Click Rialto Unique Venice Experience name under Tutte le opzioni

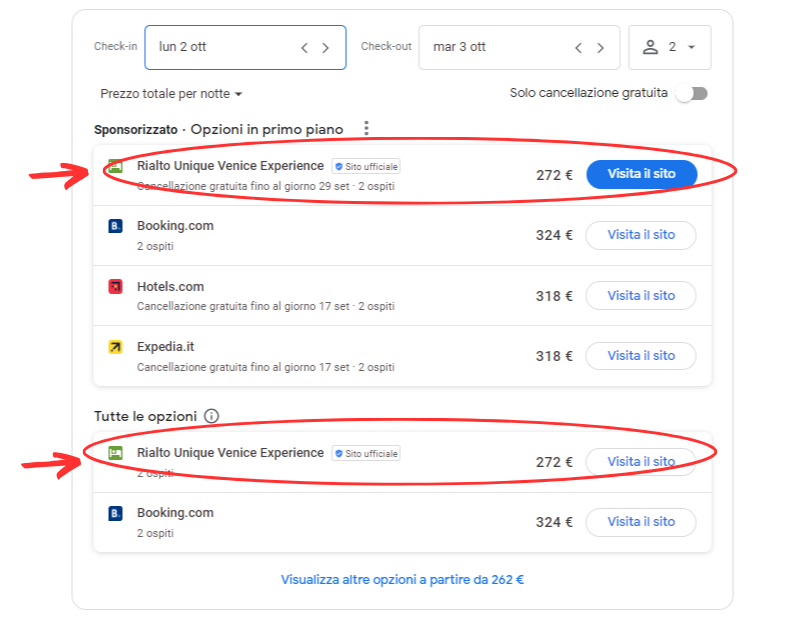coord(230,453)
